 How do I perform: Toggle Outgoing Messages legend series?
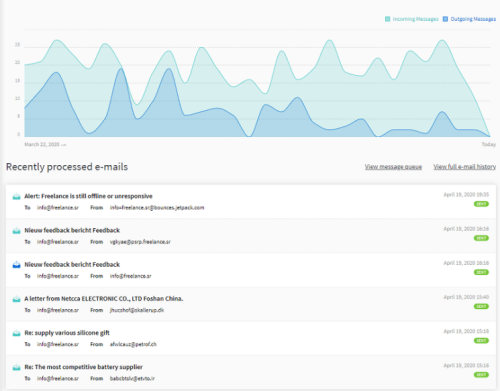pyautogui.click(x=469, y=19)
